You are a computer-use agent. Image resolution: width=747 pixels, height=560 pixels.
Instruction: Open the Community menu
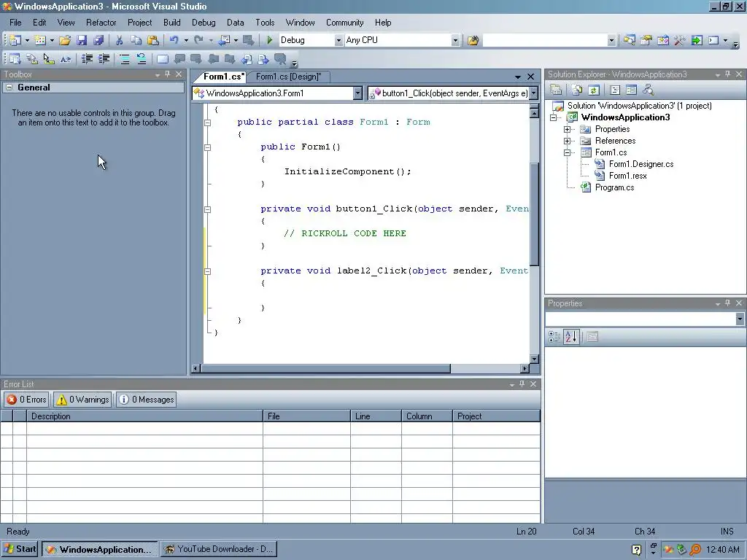[344, 23]
